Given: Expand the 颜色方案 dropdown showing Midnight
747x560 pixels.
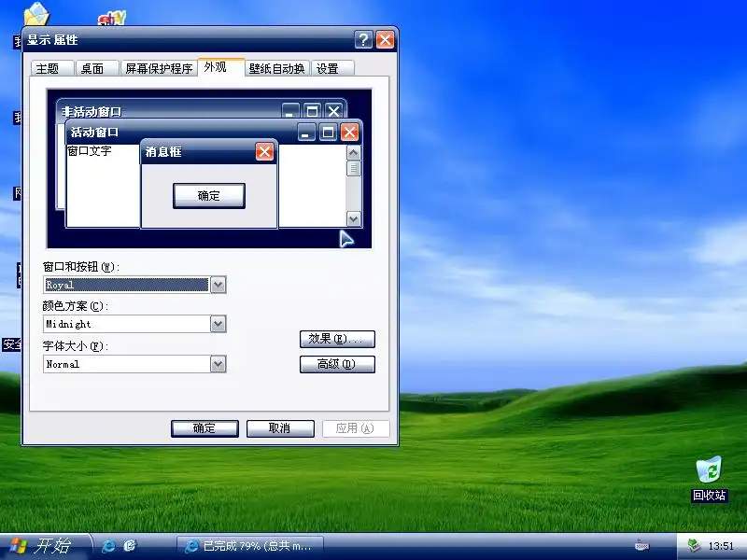Looking at the screenshot, I should tap(218, 324).
